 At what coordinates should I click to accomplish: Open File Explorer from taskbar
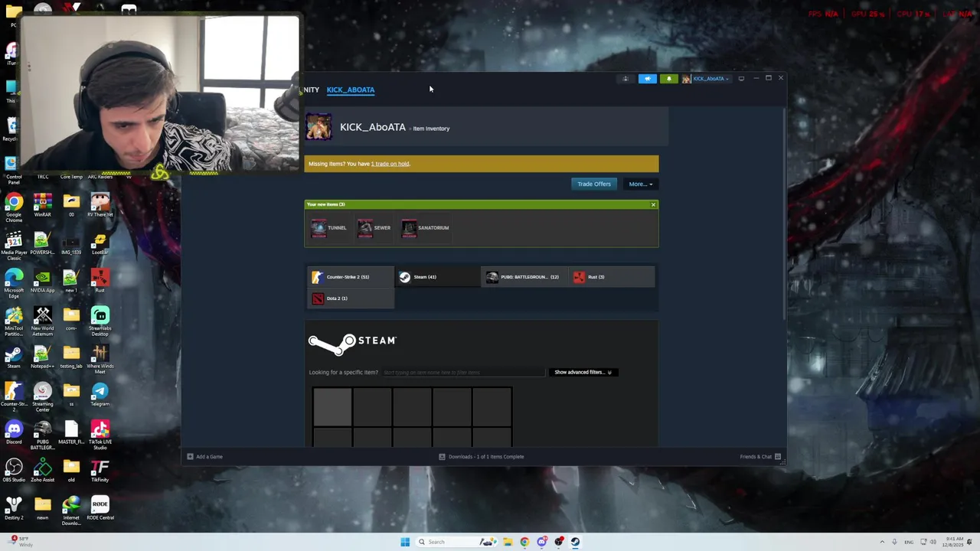pos(507,542)
